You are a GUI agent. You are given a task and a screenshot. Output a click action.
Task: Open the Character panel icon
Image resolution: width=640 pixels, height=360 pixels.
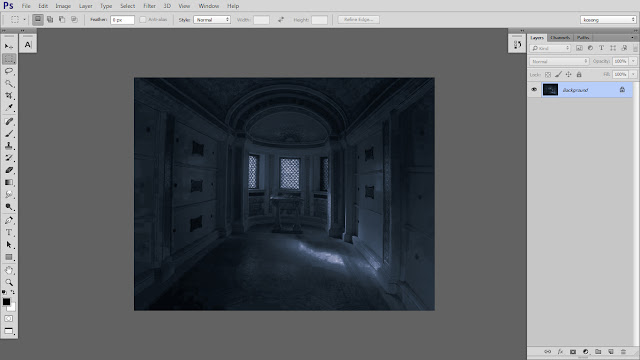(28, 44)
